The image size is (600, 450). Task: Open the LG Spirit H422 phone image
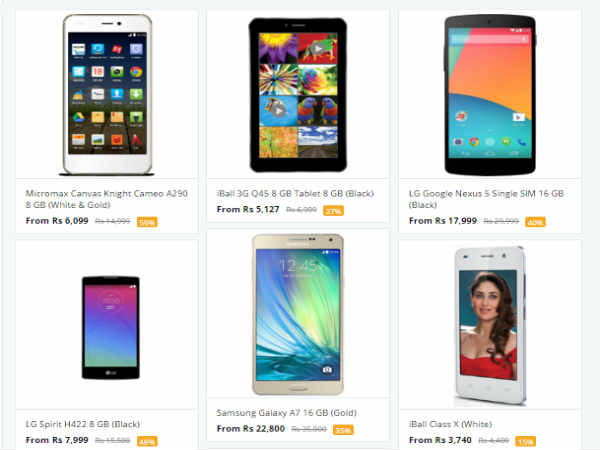(x=111, y=328)
